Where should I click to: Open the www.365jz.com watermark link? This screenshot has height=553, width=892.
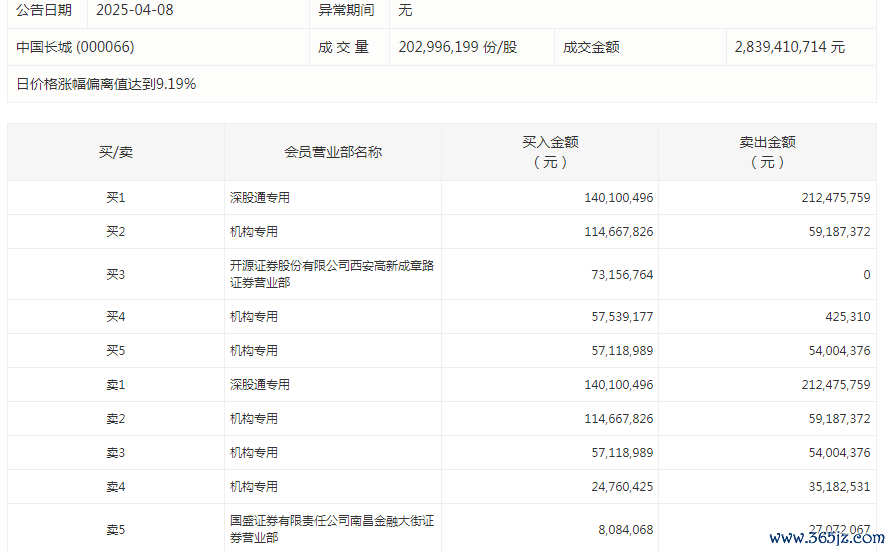[x=824, y=538]
